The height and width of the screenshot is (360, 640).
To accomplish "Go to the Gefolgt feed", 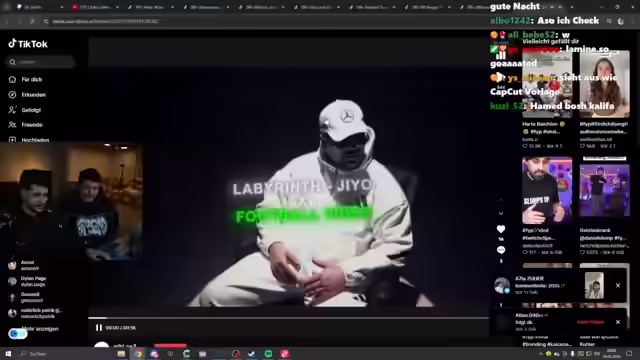I will [x=25, y=110].
